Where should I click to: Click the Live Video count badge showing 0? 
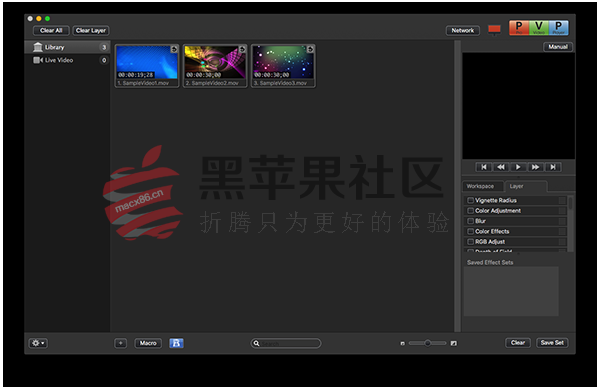tap(104, 60)
